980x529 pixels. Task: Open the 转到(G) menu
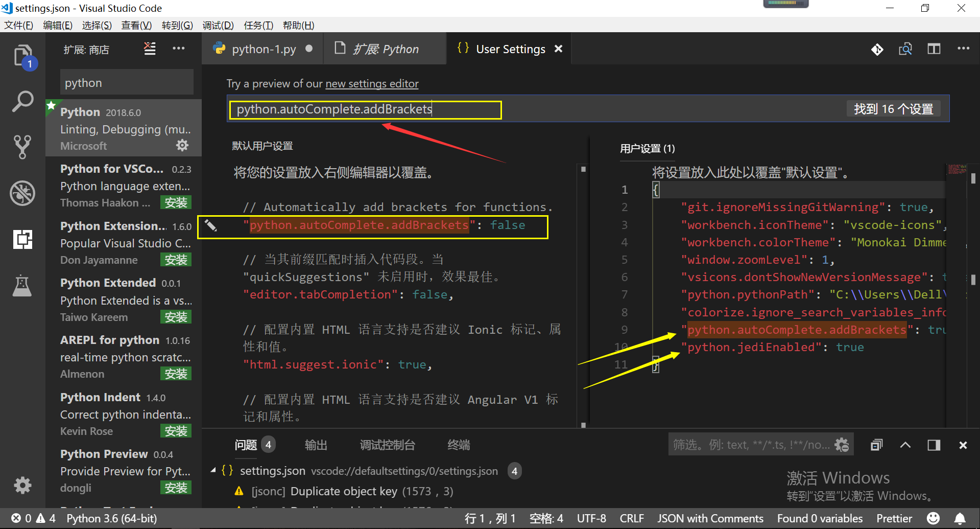pyautogui.click(x=177, y=25)
